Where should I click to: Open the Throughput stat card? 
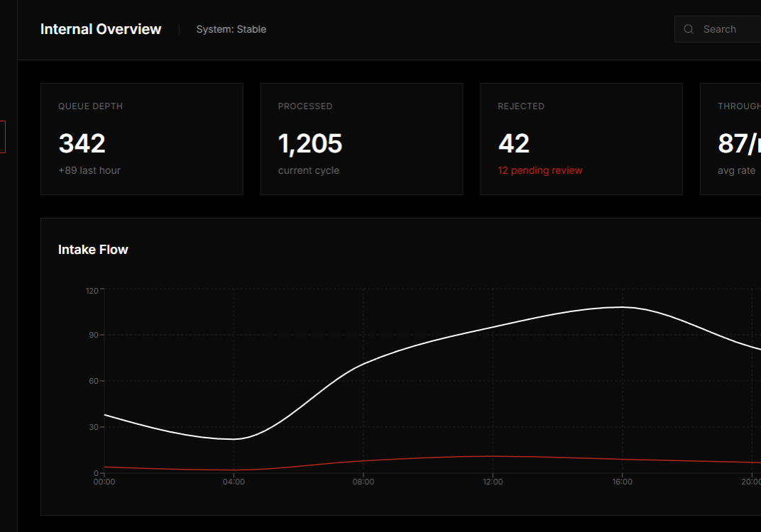731,139
